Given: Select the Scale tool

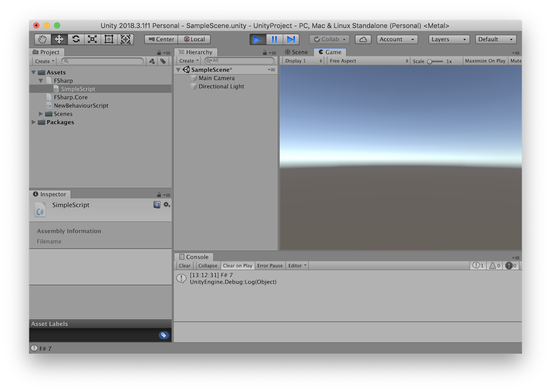Looking at the screenshot, I should [92, 39].
